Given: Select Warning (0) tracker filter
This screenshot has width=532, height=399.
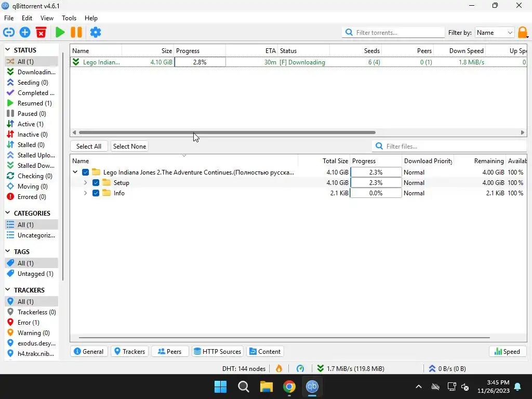Looking at the screenshot, I should tap(31, 333).
